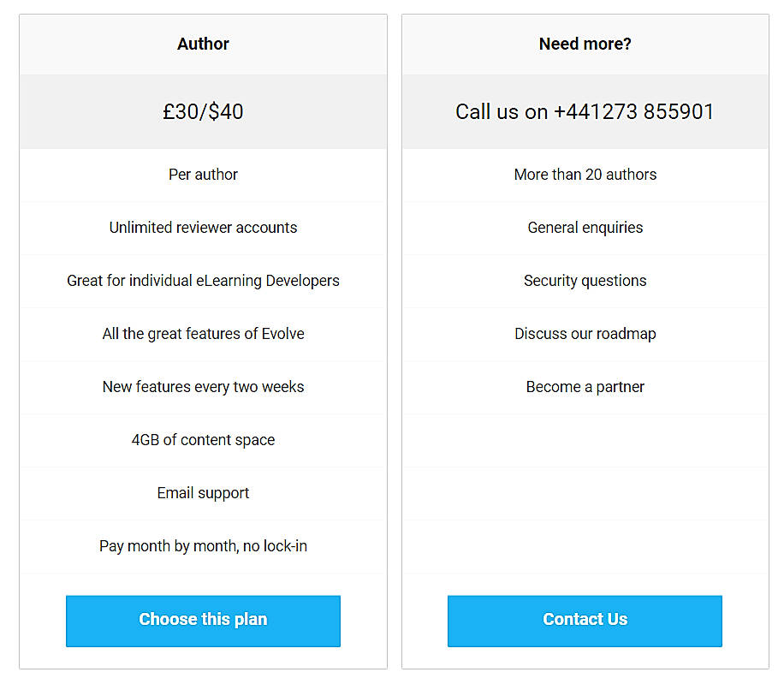Click Pay month by month, no lock-in
784x690 pixels.
pyautogui.click(x=203, y=546)
